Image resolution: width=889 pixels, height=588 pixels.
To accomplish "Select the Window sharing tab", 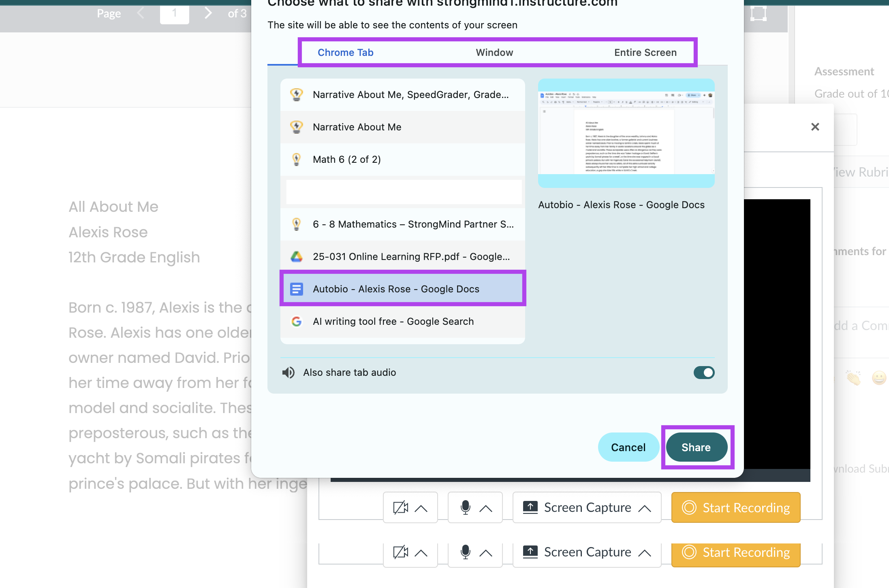I will [x=494, y=52].
